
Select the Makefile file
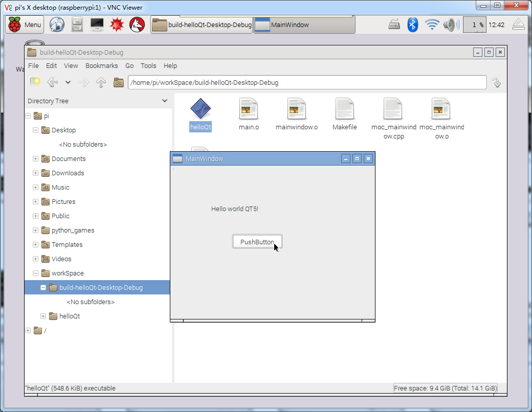click(344, 109)
